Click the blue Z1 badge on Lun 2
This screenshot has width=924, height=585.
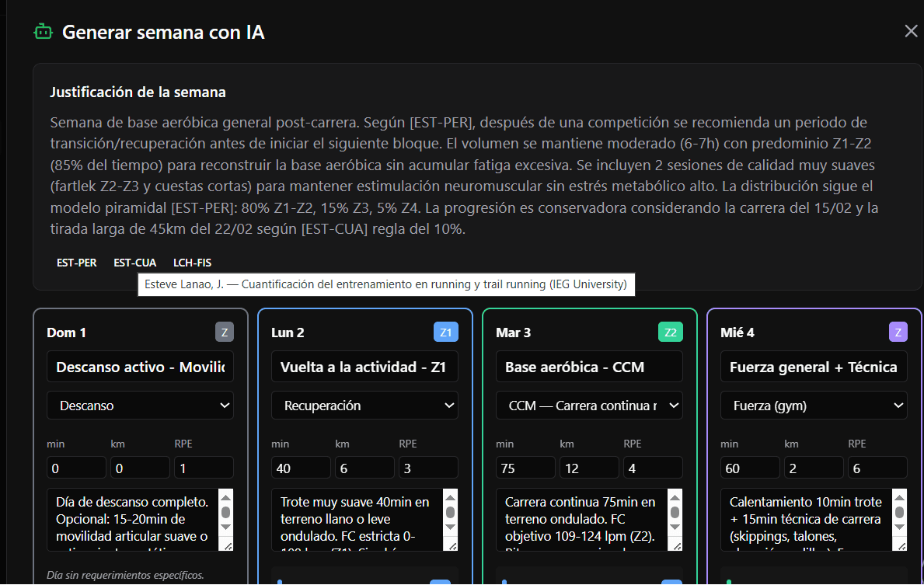tap(445, 333)
